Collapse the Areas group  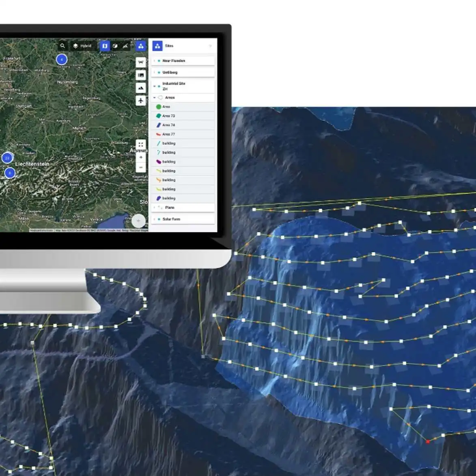155,98
